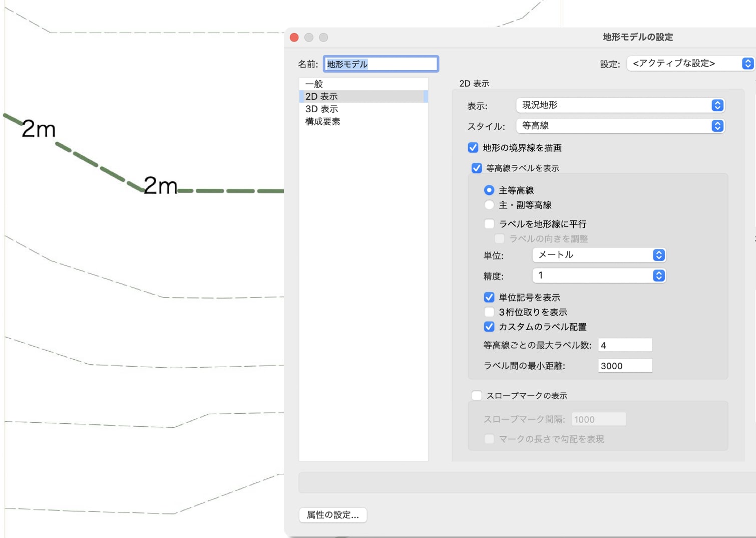Select the 主・副等高線 radio button
This screenshot has height=538, width=756.
pyautogui.click(x=489, y=204)
